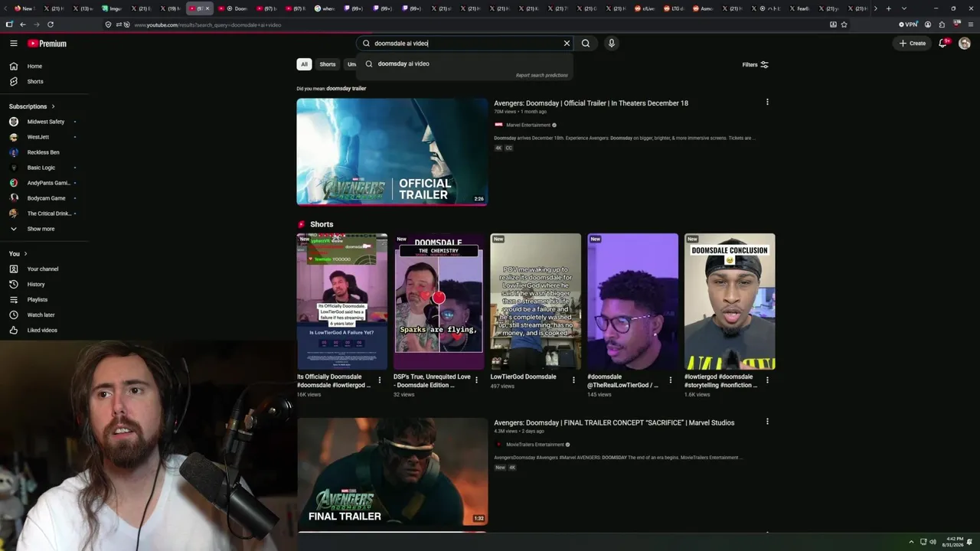Screen dimensions: 980x551
Task: Play Avengers Doomsday Final Trailer thumbnail
Action: point(392,471)
